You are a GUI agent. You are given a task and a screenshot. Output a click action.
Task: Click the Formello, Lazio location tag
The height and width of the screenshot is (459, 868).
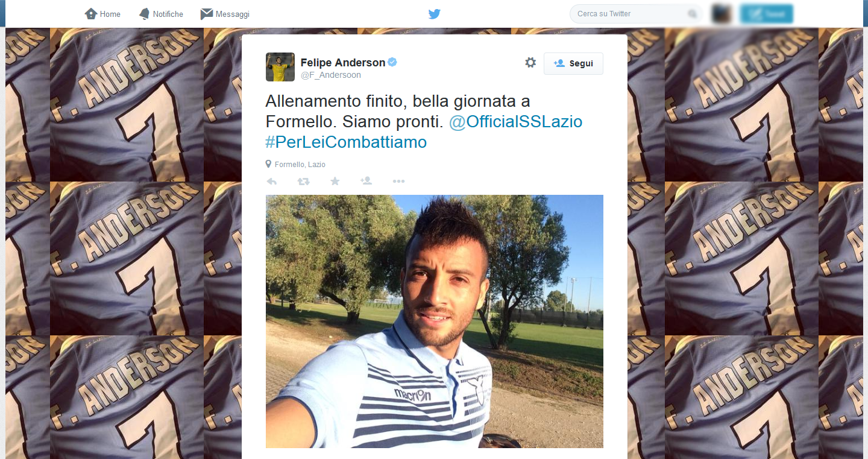pyautogui.click(x=296, y=164)
